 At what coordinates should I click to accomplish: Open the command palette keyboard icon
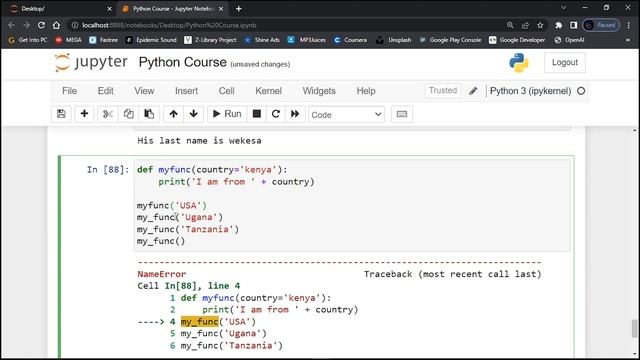[402, 114]
